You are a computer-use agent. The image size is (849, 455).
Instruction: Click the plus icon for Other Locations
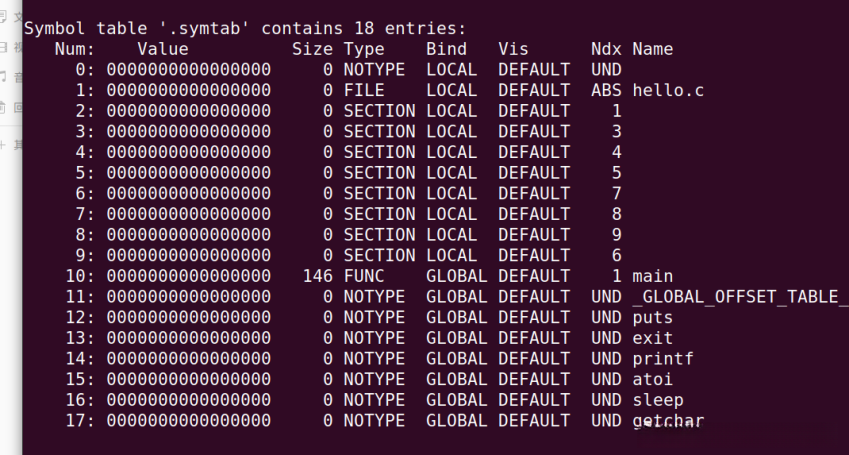[x=5, y=146]
